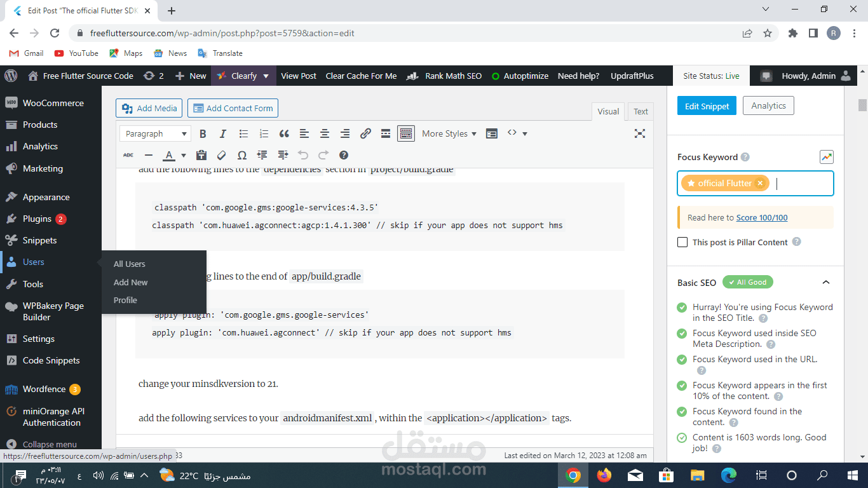Open the text color picker arrow

184,155
